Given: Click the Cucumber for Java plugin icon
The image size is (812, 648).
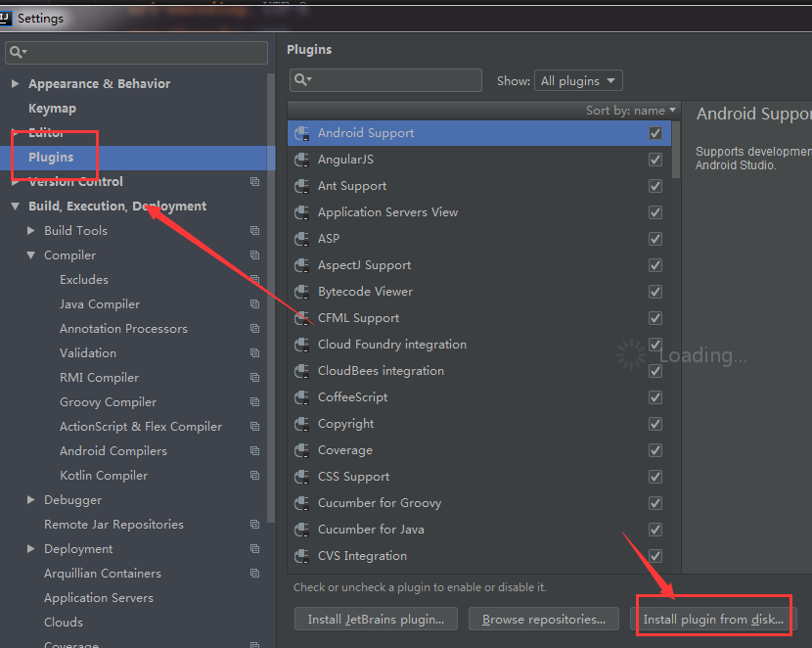Looking at the screenshot, I should tap(302, 530).
